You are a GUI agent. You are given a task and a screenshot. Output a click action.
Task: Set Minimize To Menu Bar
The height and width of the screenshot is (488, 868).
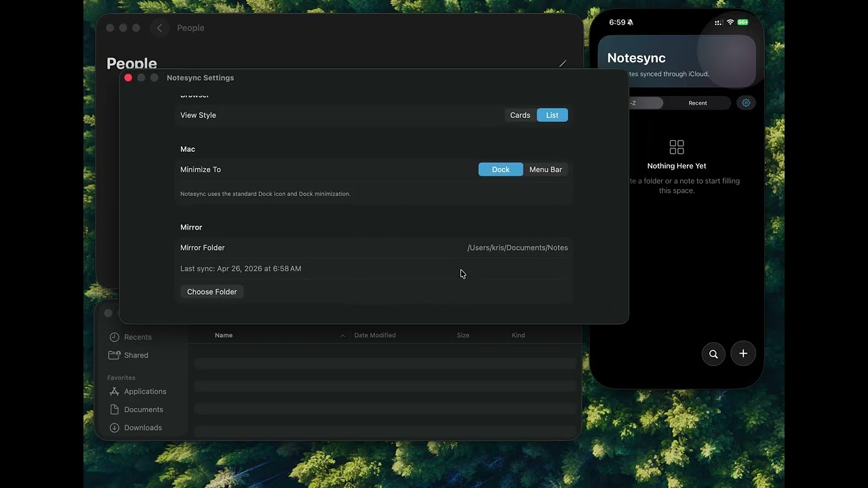tap(546, 169)
